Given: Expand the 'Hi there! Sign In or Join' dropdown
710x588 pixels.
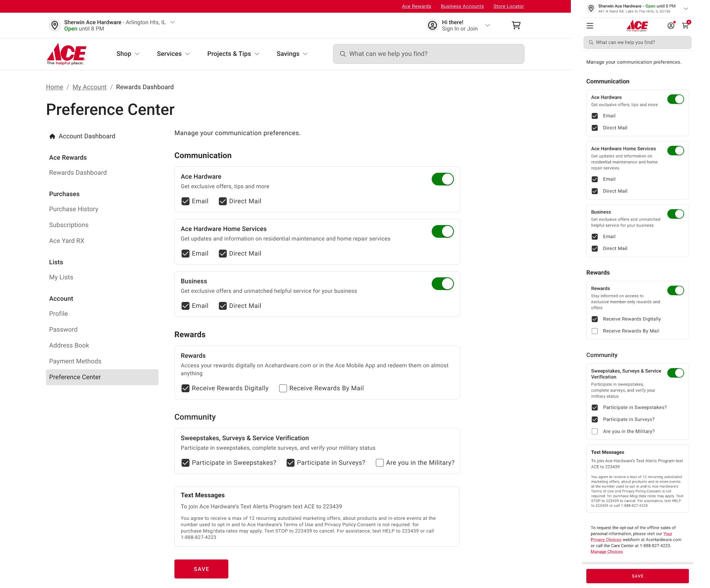Looking at the screenshot, I should (487, 25).
